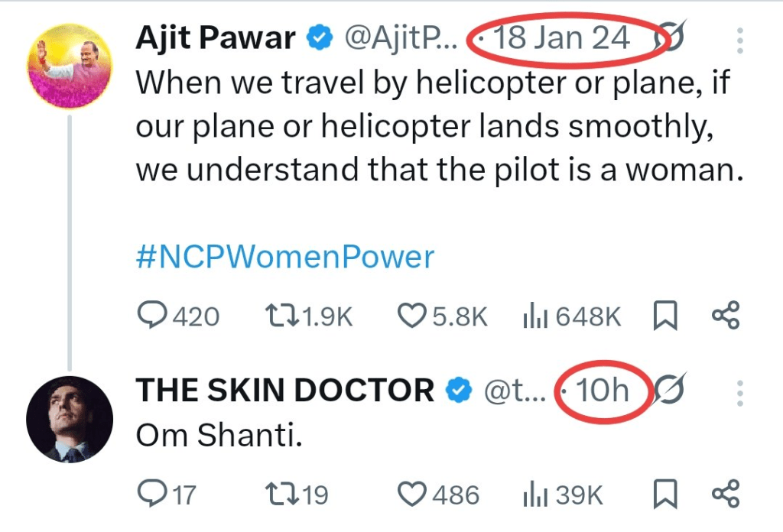The width and height of the screenshot is (783, 532).
Task: Open more options menu on THE SKIN DOCTOR's reply
Action: 739,391
